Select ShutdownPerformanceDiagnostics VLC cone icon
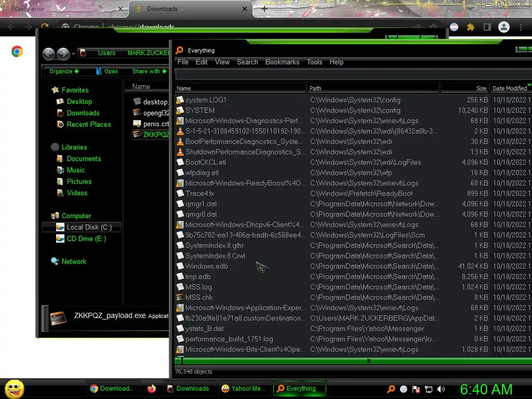 (180, 152)
